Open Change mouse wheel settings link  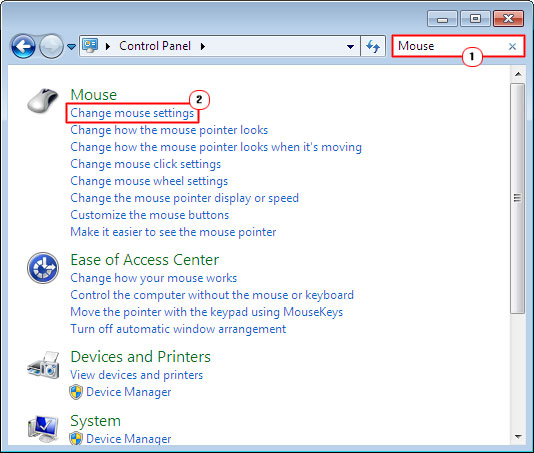tap(149, 181)
